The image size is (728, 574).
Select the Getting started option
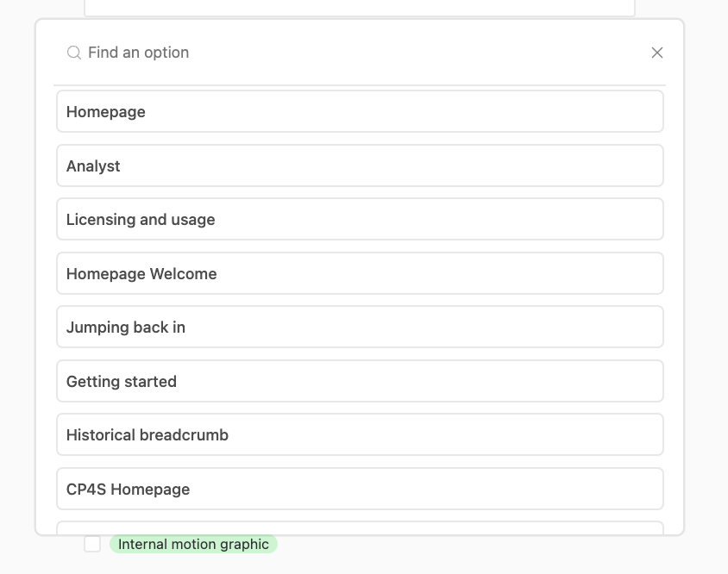[x=360, y=381]
